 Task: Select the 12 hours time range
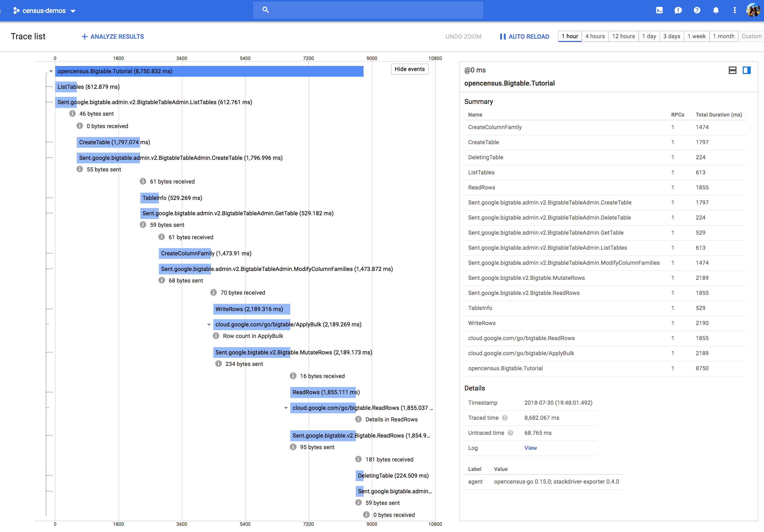tap(623, 36)
